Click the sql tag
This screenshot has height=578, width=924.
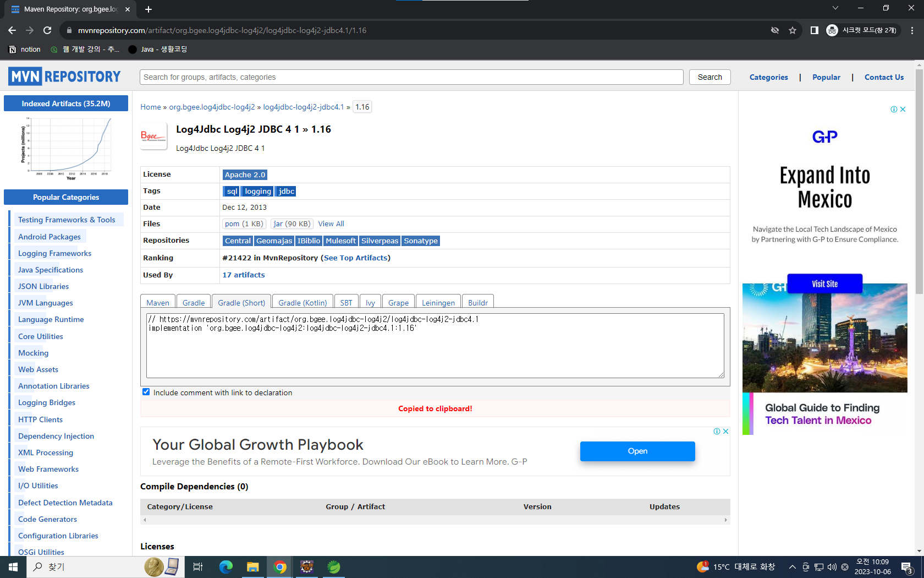(x=232, y=191)
